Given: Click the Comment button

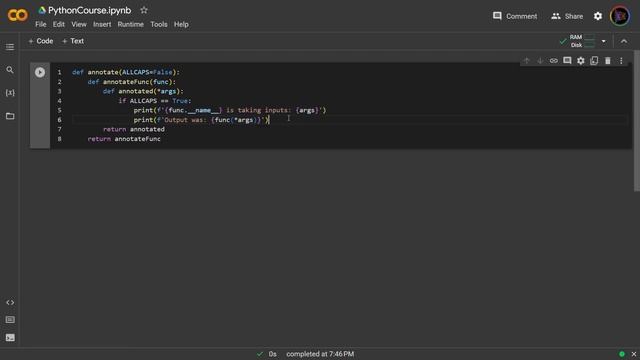Looking at the screenshot, I should coord(515,16).
